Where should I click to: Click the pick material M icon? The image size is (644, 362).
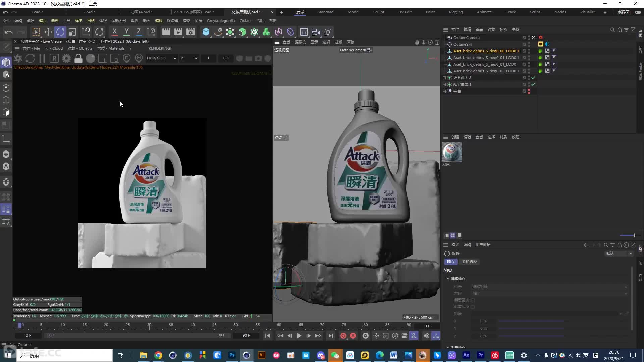pos(139,58)
